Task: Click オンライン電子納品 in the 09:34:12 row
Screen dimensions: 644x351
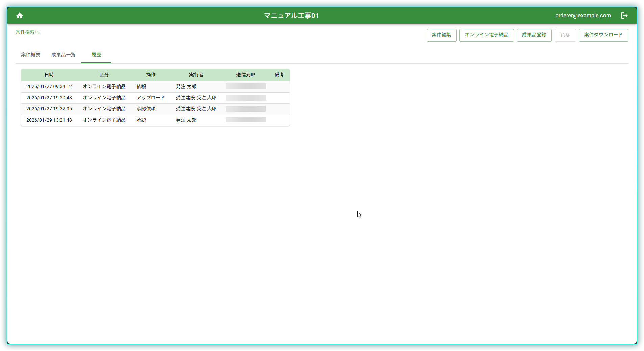Action: (x=104, y=86)
